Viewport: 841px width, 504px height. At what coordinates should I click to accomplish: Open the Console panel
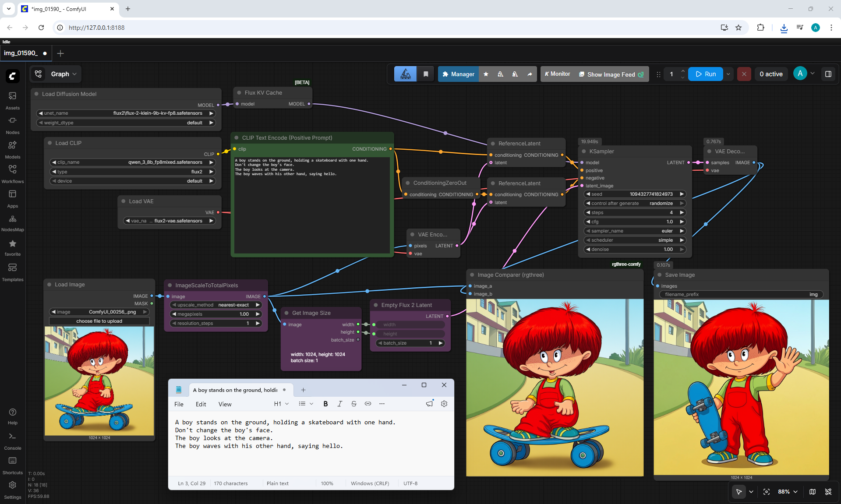(x=12, y=441)
